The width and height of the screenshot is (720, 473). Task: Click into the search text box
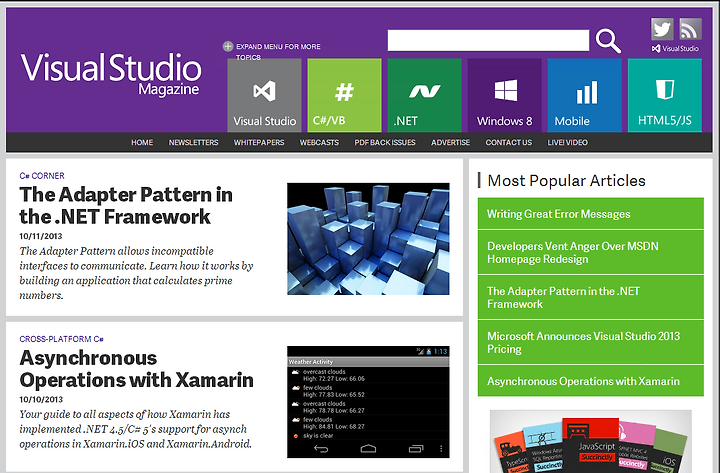click(488, 40)
